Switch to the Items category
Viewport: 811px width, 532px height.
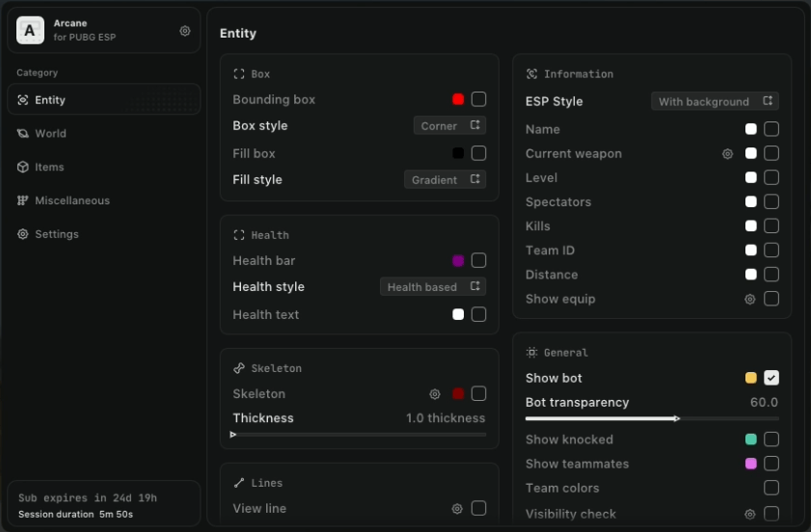click(48, 168)
